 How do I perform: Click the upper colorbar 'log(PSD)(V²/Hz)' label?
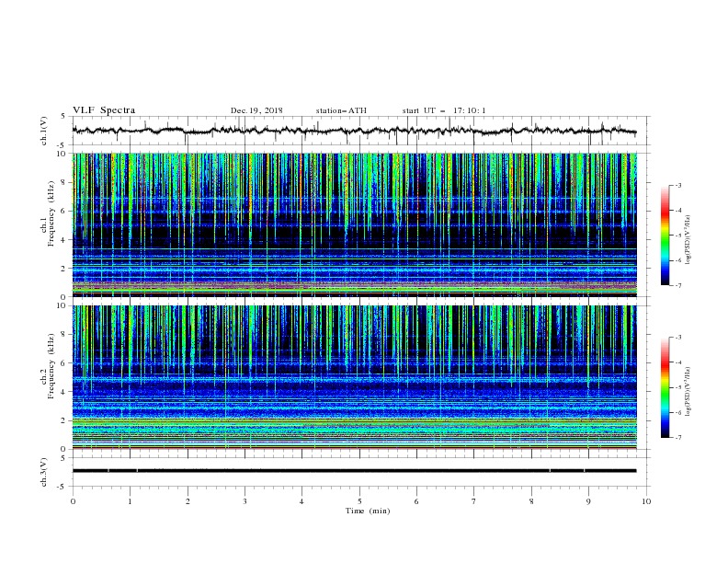pos(688,240)
